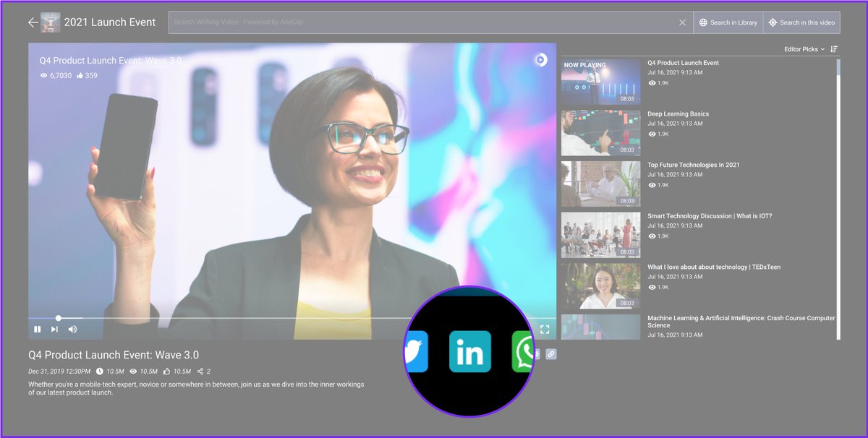Viewport: 868px width, 438px height.
Task: Open the Q4 Product Launch Event thumbnail
Action: tap(601, 82)
